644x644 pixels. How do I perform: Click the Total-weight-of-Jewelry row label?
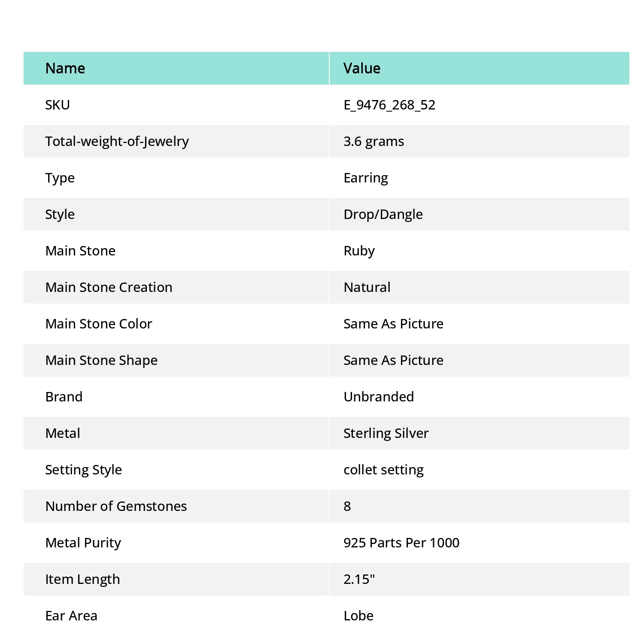point(117,141)
